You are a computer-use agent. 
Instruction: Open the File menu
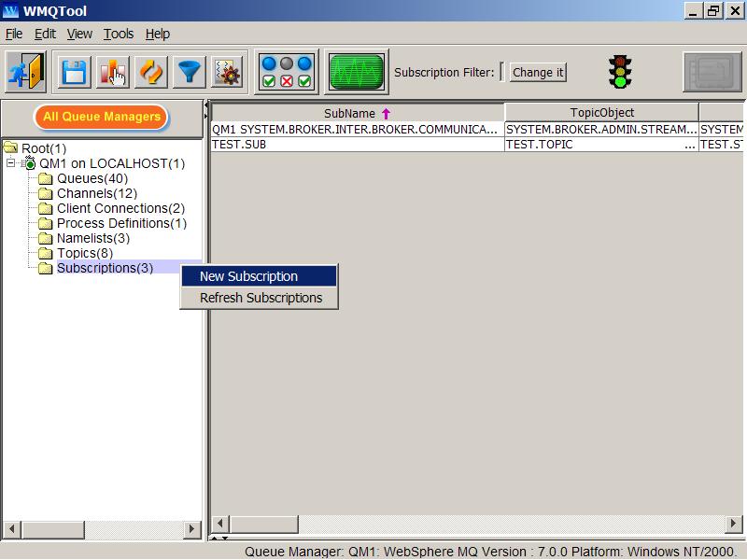[14, 34]
